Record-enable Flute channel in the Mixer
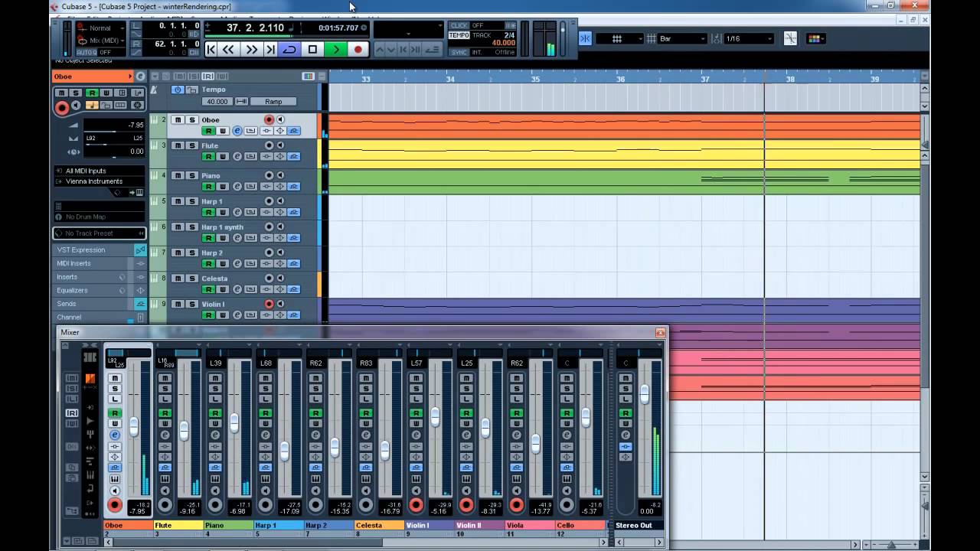Screen dimensions: 980x551 pos(165,505)
